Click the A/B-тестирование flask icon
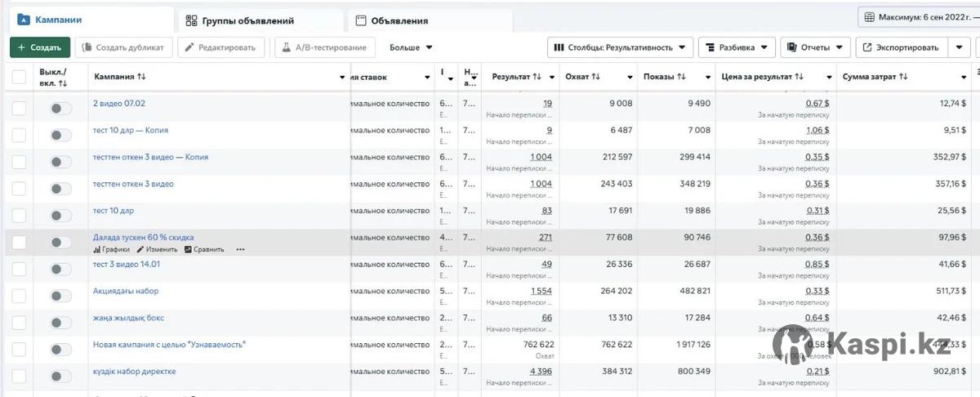980x397 pixels. click(x=287, y=47)
